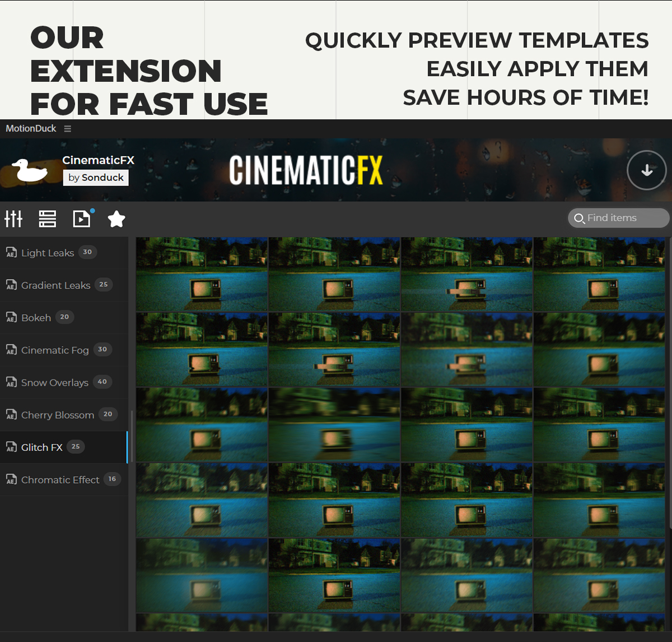The height and width of the screenshot is (642, 672).
Task: Select the Bokeh category
Action: coord(36,318)
